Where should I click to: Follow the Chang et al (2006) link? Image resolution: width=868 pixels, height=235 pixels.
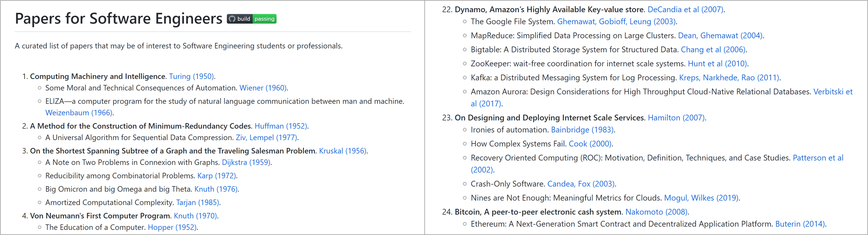coord(713,50)
